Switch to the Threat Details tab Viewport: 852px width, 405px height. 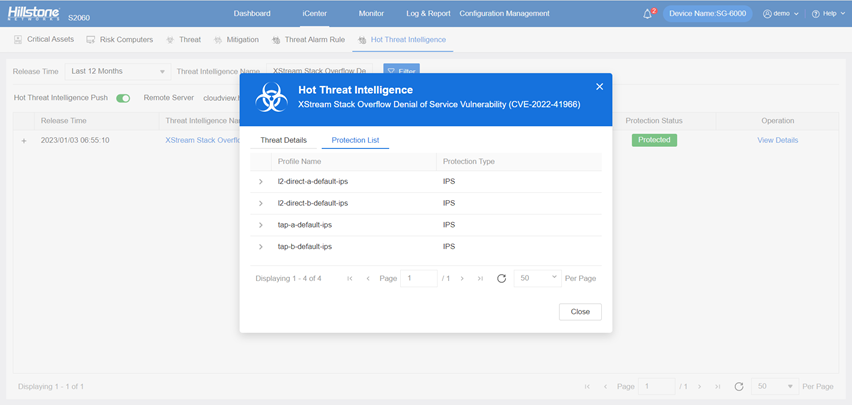(x=283, y=140)
